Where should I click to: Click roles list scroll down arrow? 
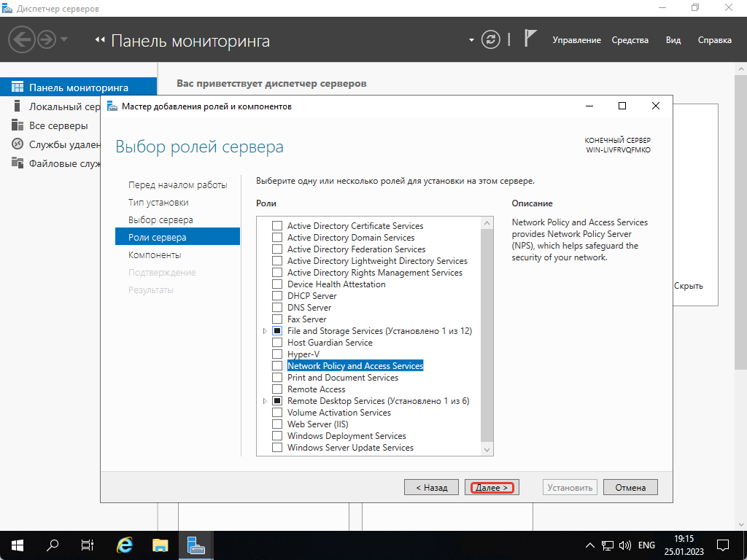pos(487,449)
